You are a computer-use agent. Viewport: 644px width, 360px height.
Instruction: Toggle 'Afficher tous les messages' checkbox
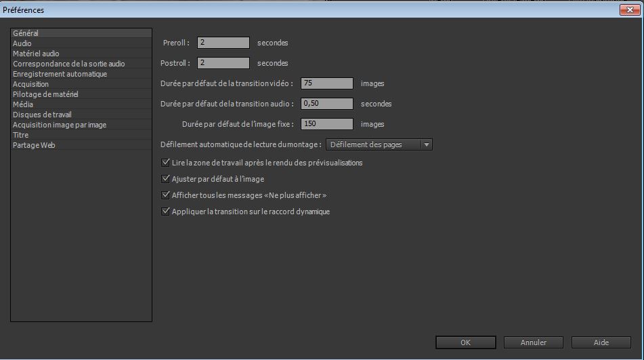tap(165, 195)
